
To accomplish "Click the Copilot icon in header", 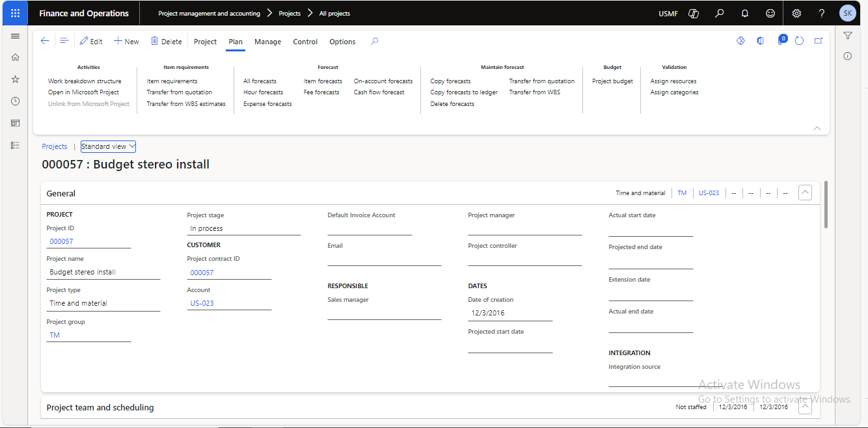I will pos(694,13).
